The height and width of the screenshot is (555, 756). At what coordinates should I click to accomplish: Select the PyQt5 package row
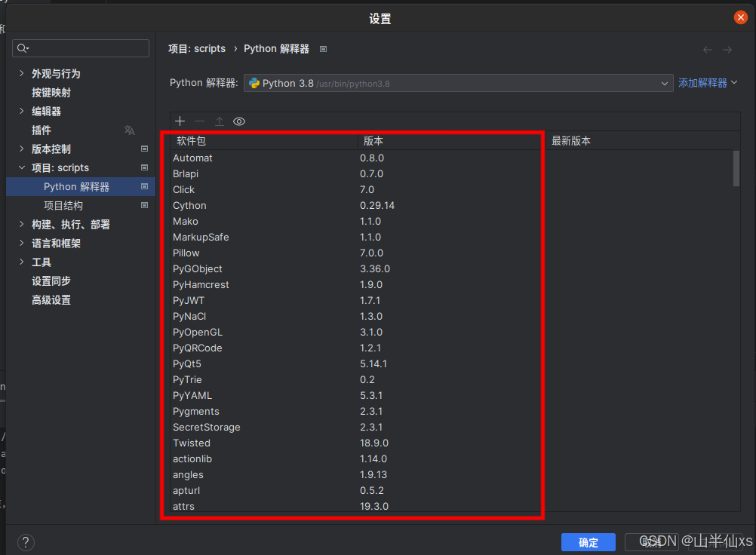(452, 364)
